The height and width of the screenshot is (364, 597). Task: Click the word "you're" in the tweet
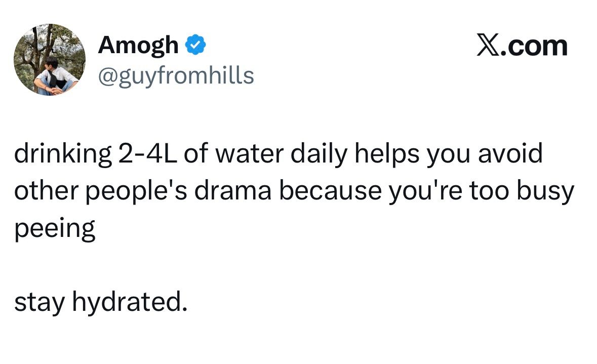[x=425, y=191]
